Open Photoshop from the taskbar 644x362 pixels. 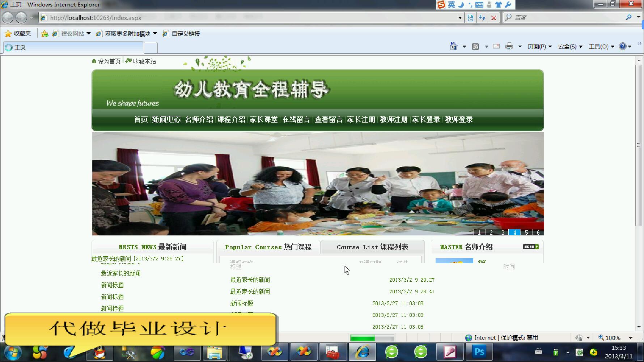tap(479, 352)
